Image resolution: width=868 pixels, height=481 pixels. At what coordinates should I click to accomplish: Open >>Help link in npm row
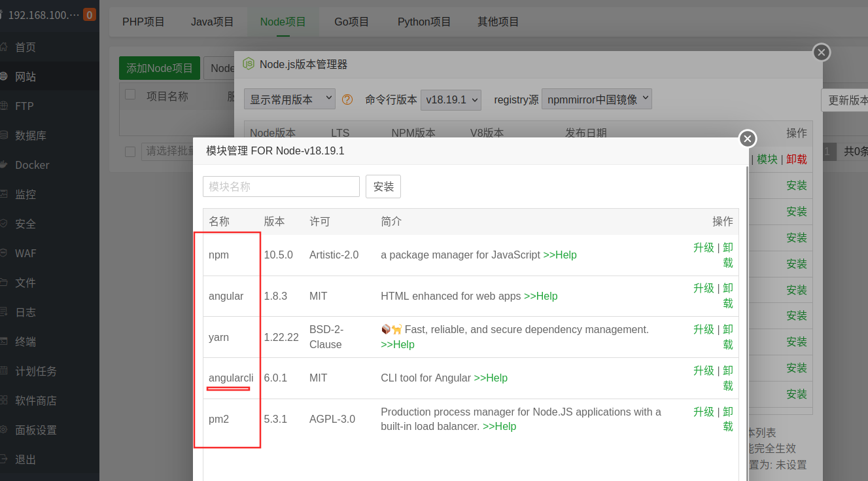560,255
